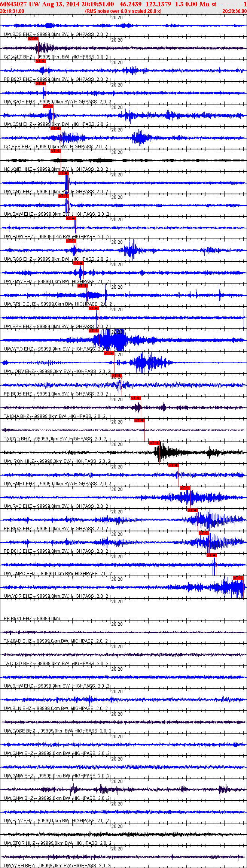Select the UW.GSM EHZ station label
The height and width of the screenshot is (868, 247).
[18, 124]
